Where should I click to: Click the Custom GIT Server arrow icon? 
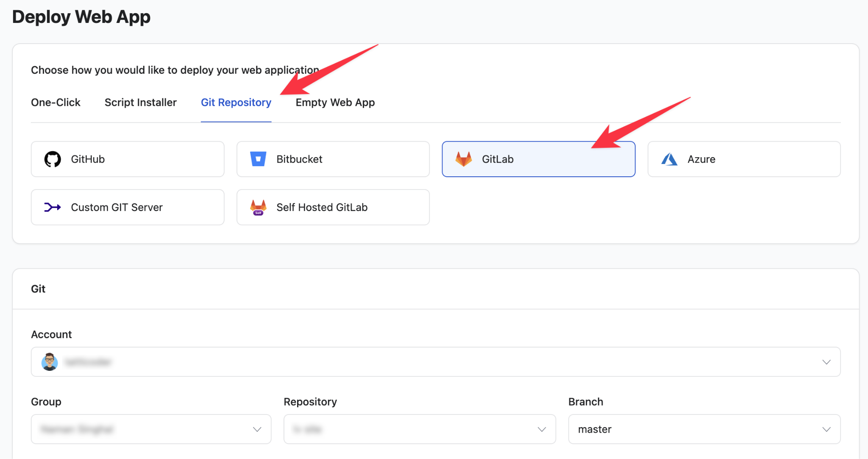[x=53, y=207]
